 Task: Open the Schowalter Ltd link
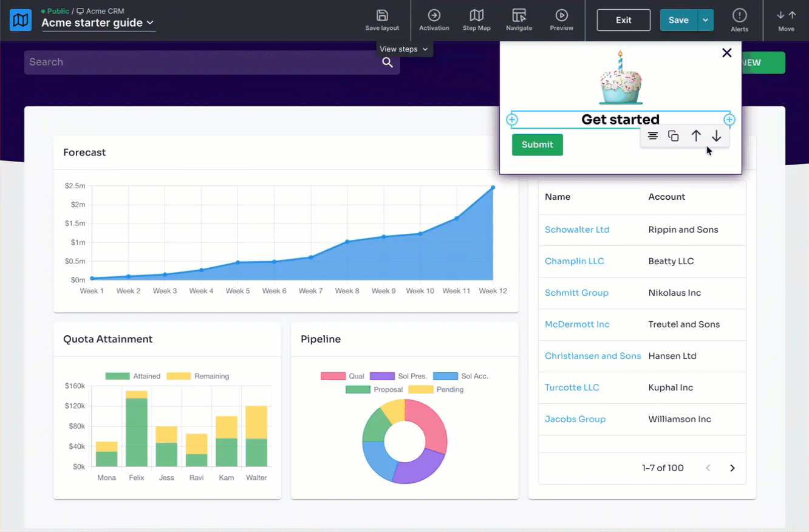[x=577, y=230]
